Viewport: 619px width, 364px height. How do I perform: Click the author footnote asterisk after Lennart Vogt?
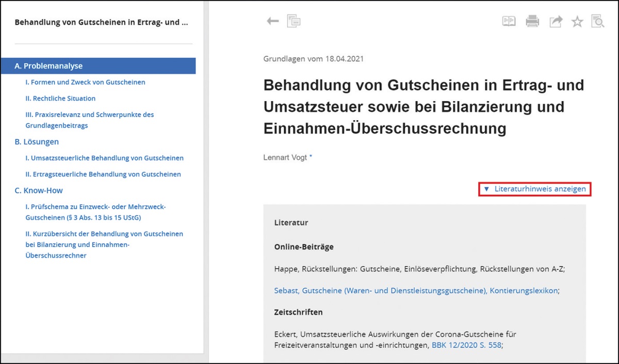pyautogui.click(x=311, y=157)
